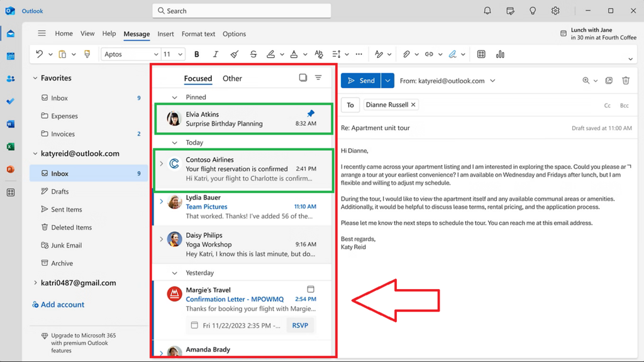The image size is (644, 362).
Task: Show the Cc field
Action: coord(608,106)
